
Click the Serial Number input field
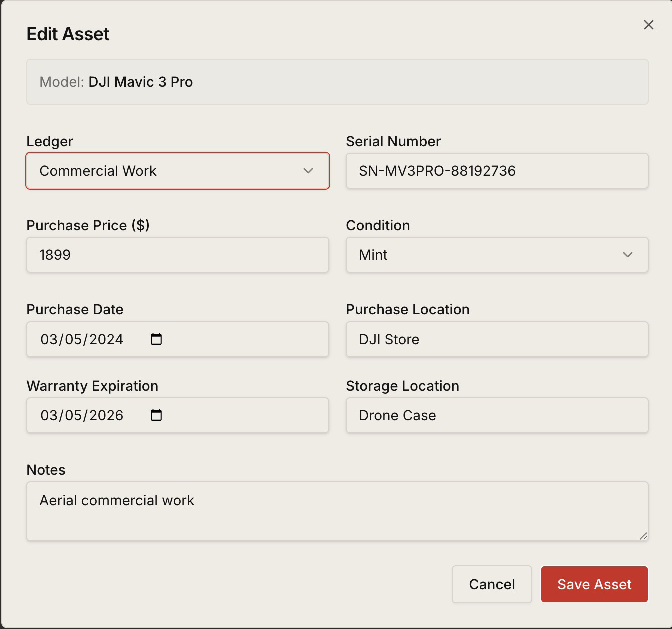click(497, 171)
